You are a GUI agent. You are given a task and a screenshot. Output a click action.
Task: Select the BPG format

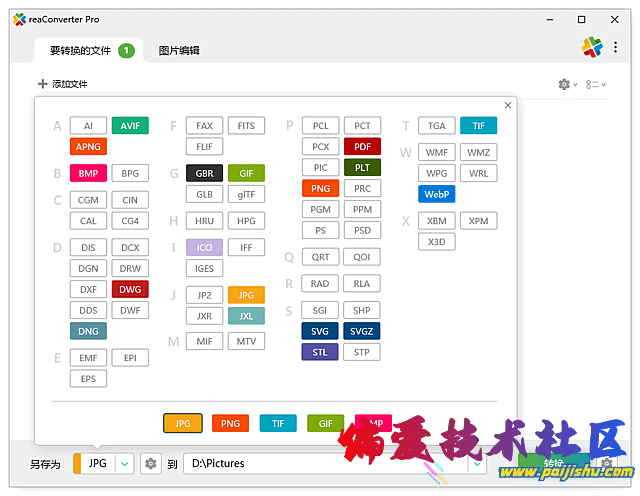130,173
